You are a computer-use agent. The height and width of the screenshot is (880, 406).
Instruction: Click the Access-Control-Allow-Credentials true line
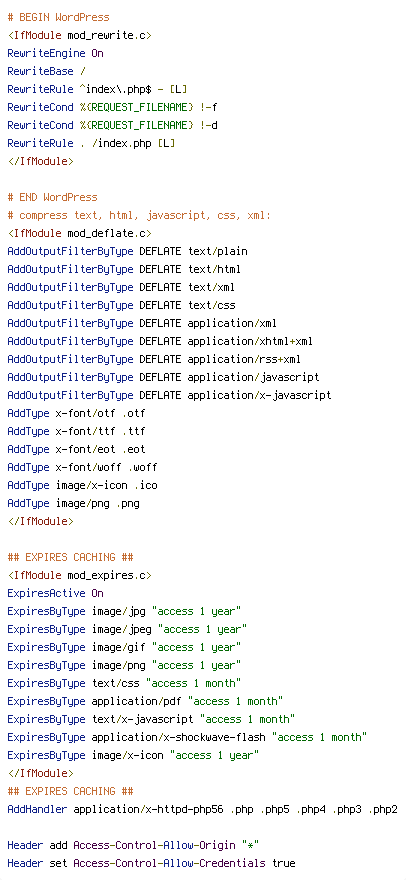[x=152, y=863]
